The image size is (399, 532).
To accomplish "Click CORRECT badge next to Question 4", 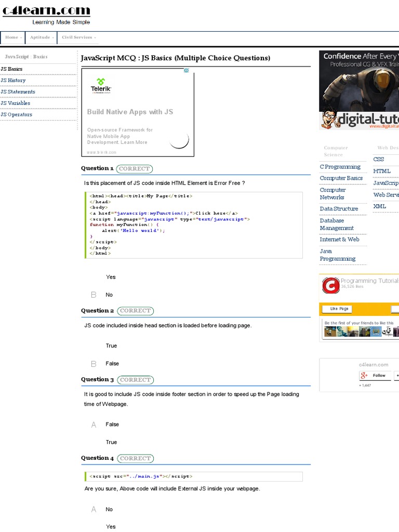I will 136,458.
